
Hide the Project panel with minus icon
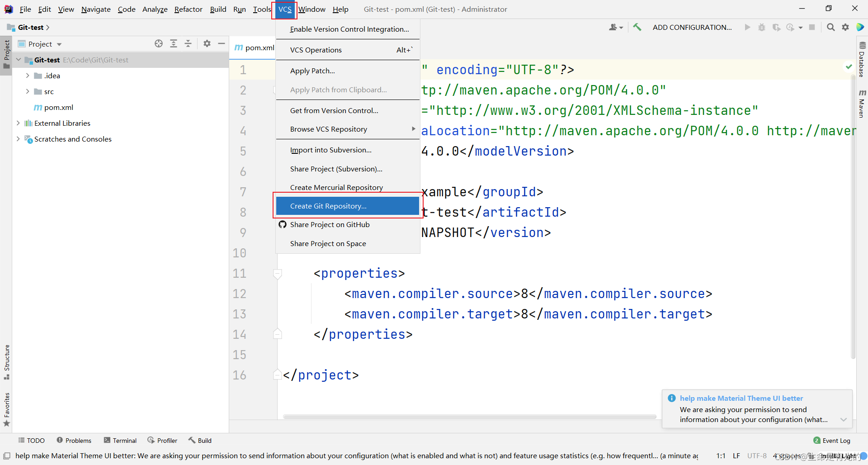click(222, 43)
